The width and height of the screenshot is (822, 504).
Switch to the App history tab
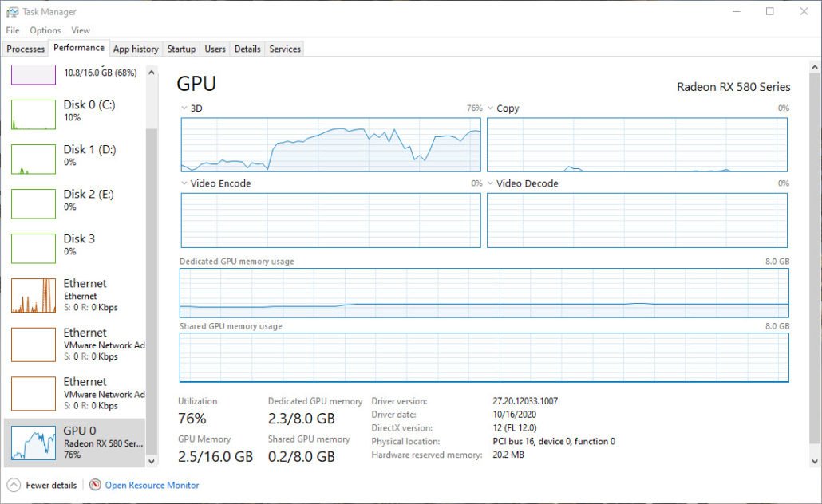(135, 49)
